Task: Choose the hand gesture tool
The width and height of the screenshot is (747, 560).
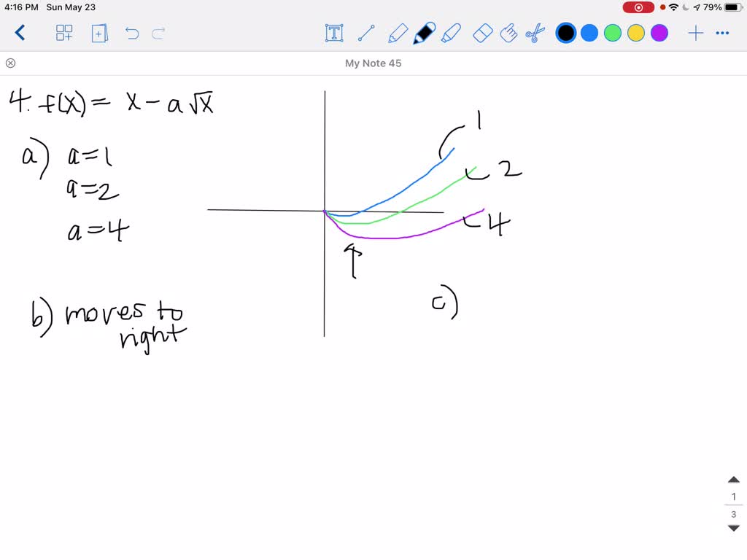Action: (509, 33)
